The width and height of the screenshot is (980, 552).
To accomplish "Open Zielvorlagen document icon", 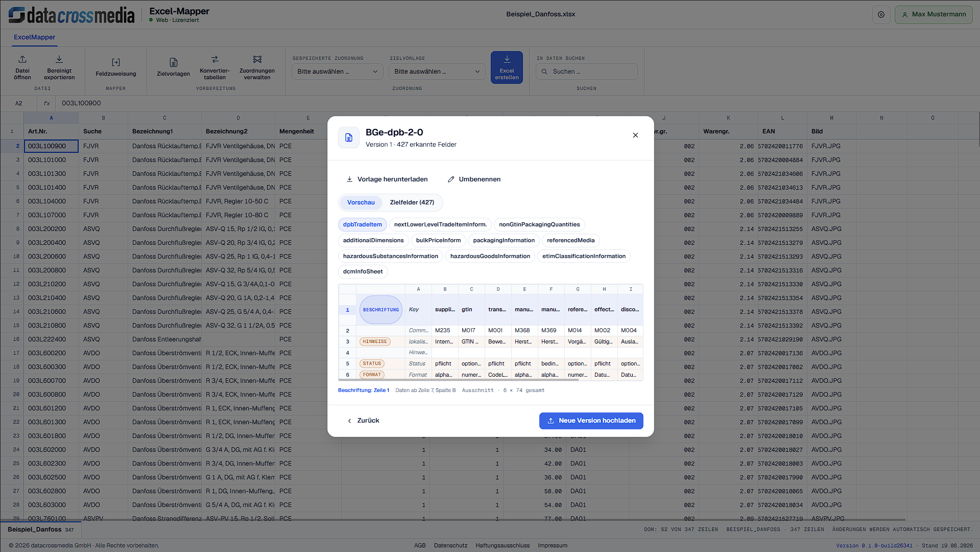I will pos(174,62).
